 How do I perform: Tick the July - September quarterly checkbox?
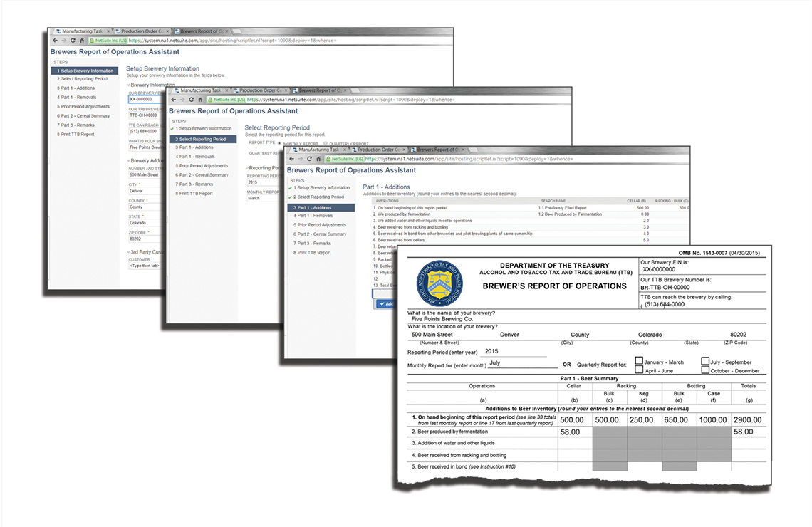click(705, 361)
